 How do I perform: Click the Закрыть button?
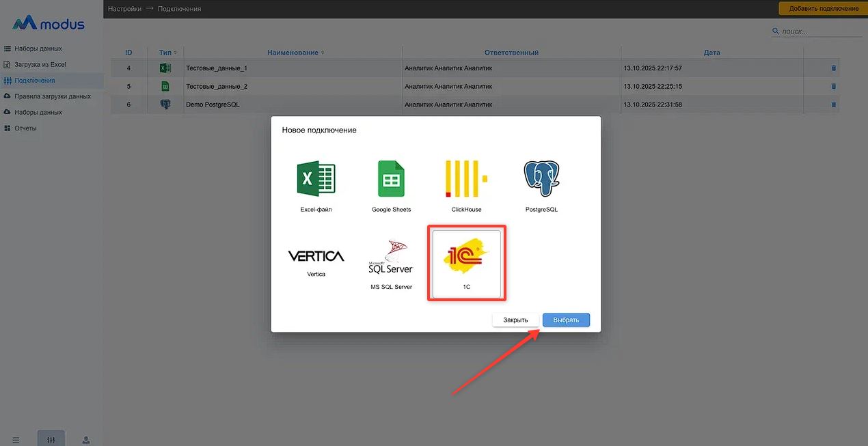click(515, 320)
